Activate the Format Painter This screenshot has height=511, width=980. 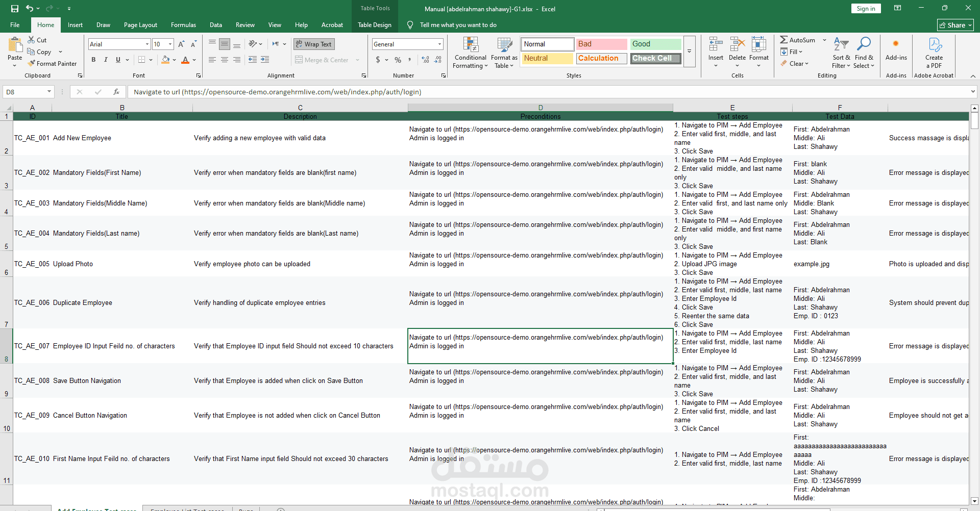[x=52, y=64]
